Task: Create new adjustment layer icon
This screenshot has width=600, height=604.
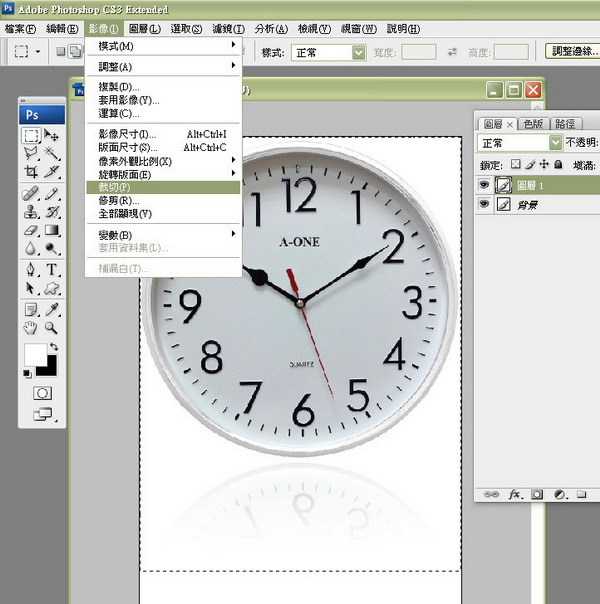Action: 560,494
